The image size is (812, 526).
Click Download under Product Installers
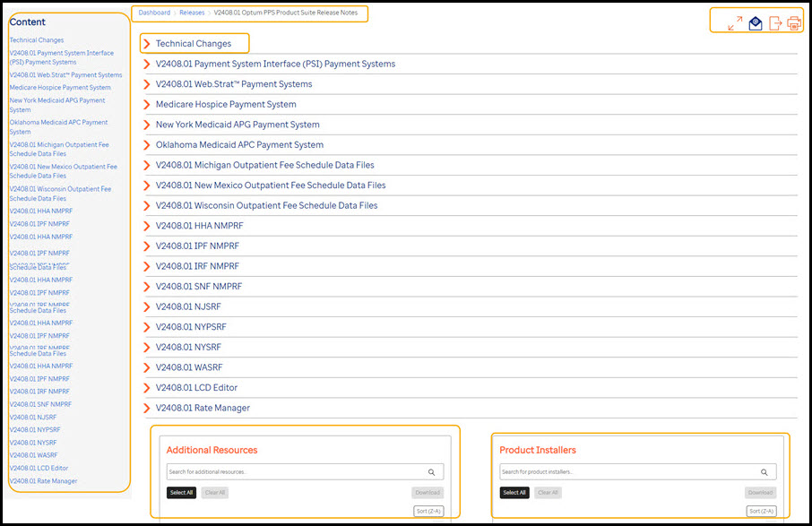tap(761, 493)
